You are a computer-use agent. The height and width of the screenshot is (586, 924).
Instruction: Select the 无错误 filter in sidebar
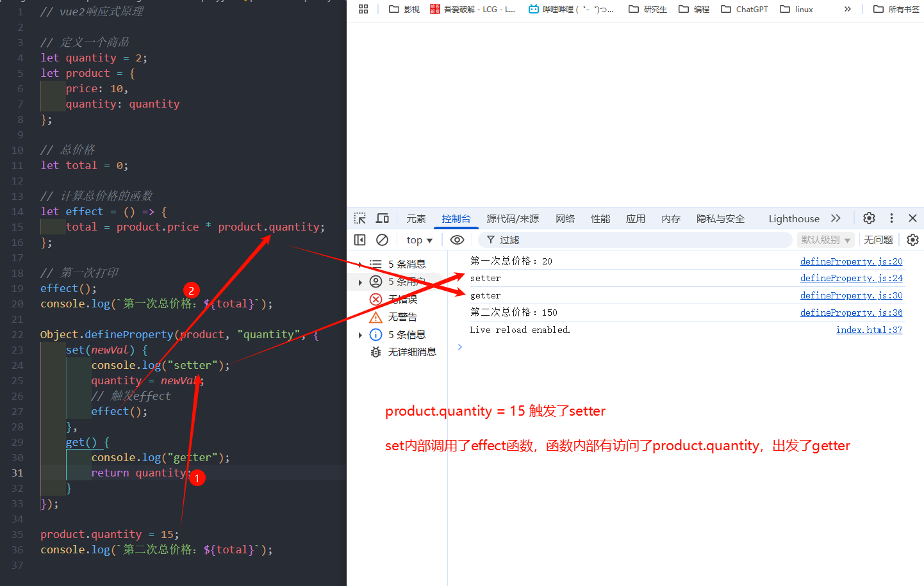coord(402,299)
